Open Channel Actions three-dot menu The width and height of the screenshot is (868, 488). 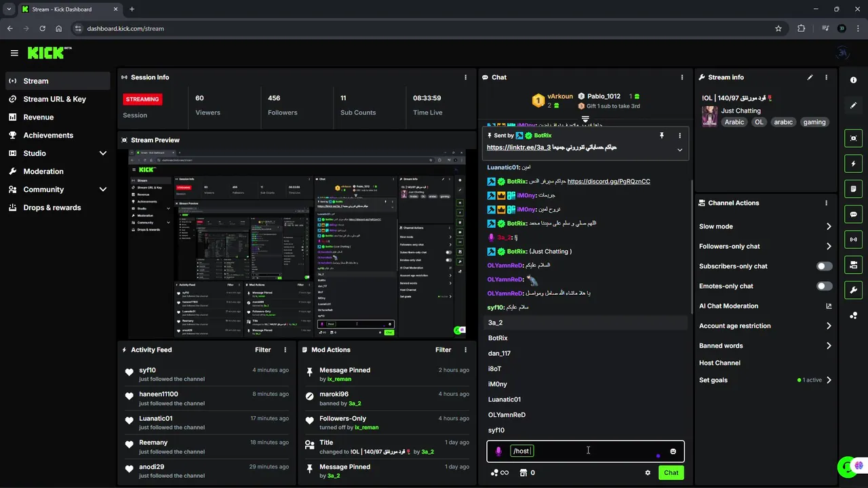826,203
